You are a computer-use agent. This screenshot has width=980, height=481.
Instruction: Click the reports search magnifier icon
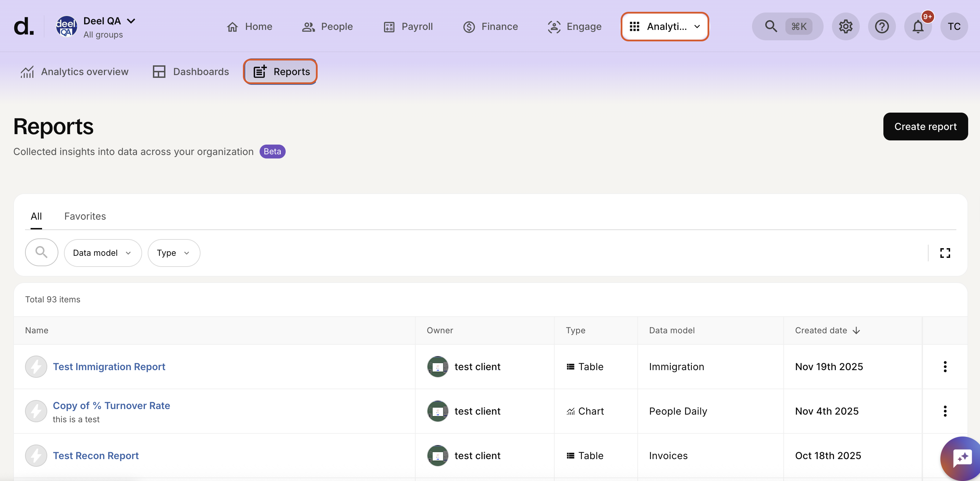[41, 252]
